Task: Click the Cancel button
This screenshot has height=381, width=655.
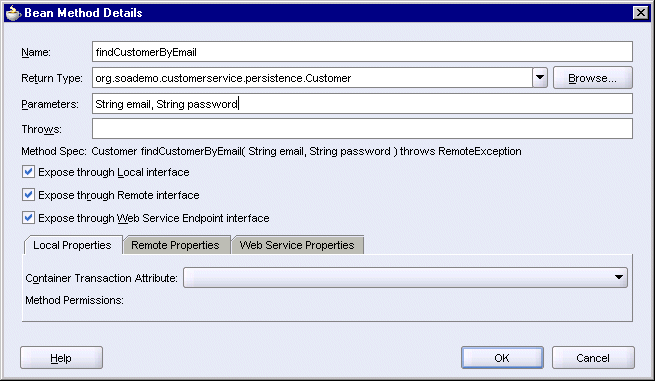Action: [x=593, y=358]
